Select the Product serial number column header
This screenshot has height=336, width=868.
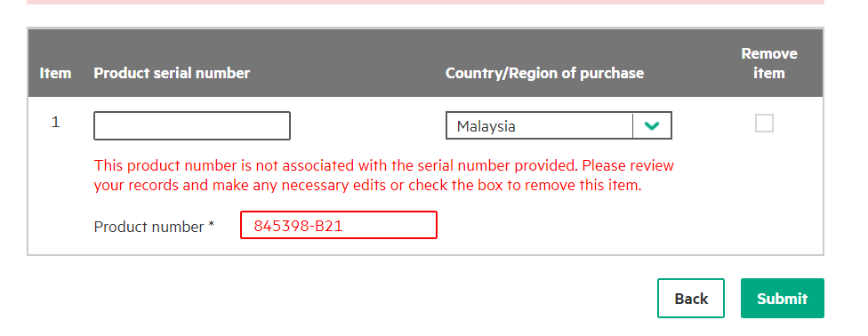tap(172, 73)
